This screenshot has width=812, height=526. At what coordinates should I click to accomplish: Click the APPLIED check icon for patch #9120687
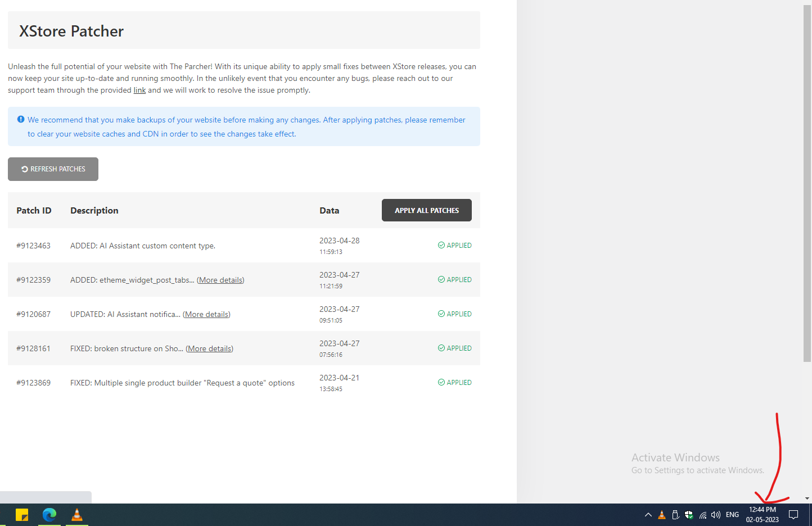point(441,314)
